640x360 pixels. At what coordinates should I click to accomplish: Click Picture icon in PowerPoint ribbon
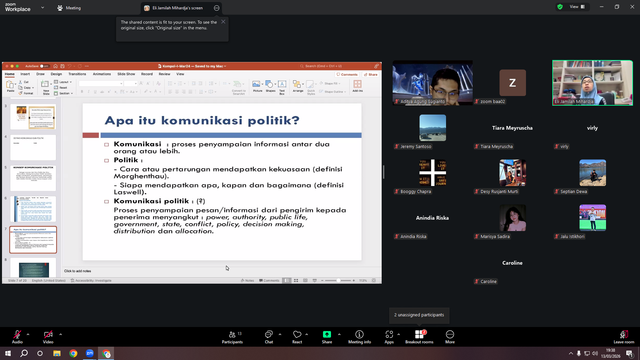click(257, 86)
